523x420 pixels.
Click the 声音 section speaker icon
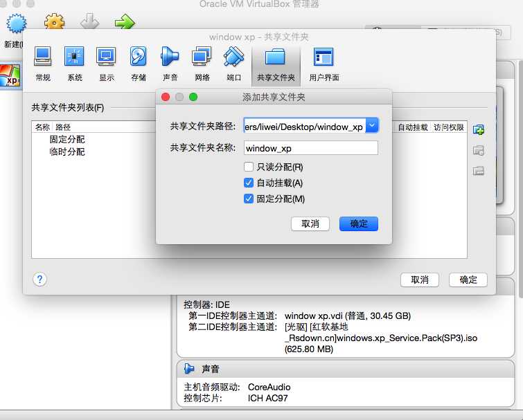point(189,369)
